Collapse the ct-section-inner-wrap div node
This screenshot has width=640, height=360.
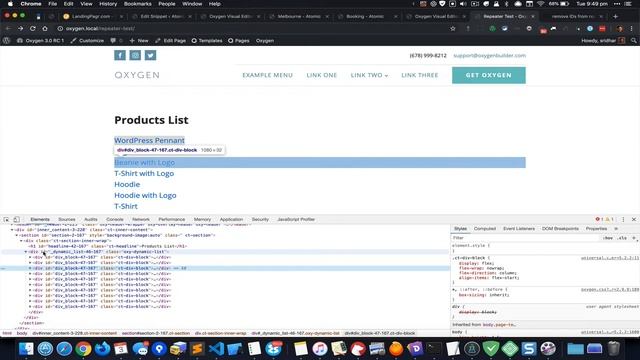[21, 241]
